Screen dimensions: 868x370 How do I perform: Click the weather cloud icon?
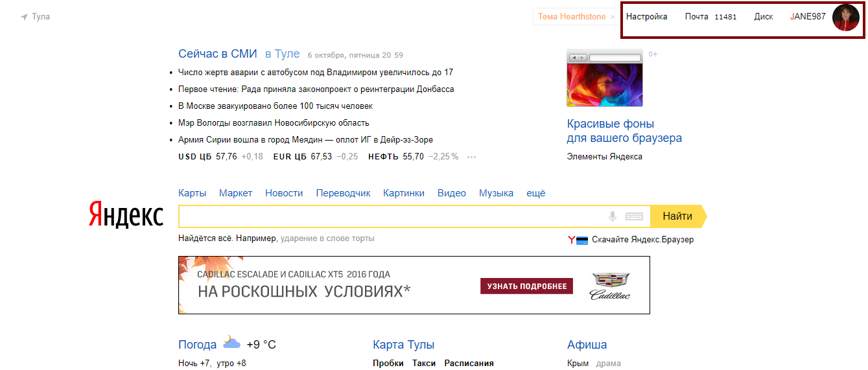(232, 343)
